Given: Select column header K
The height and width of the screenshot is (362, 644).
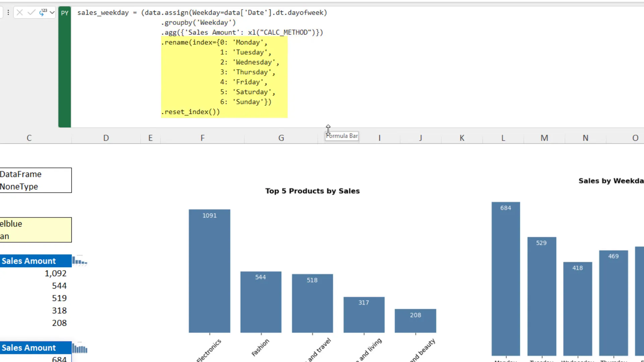Looking at the screenshot, I should click(462, 138).
